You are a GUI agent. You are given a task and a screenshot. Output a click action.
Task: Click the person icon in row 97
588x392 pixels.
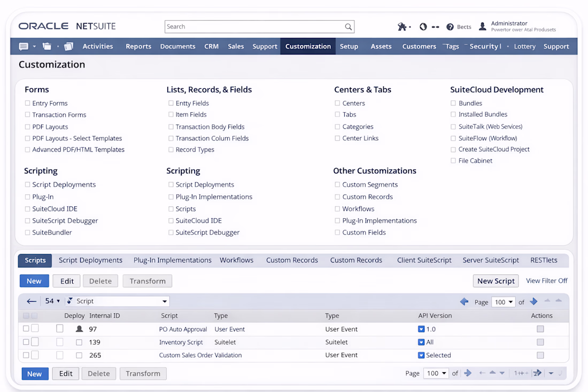click(79, 329)
